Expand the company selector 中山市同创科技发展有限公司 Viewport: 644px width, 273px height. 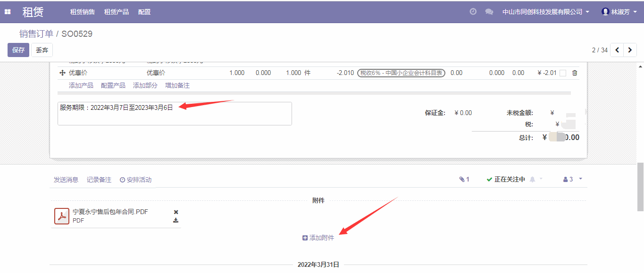(546, 12)
